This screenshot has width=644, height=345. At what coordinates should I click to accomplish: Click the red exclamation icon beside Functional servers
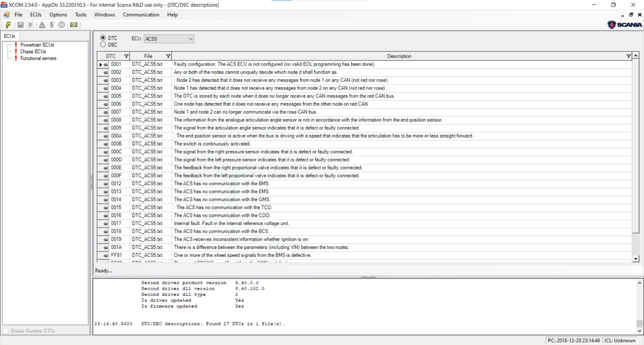16,58
